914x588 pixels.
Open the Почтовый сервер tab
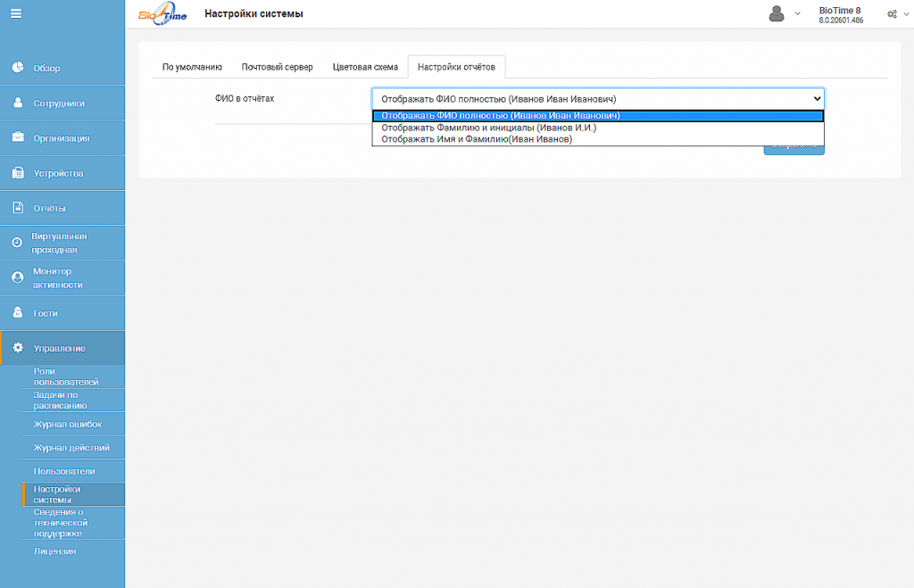click(x=278, y=67)
